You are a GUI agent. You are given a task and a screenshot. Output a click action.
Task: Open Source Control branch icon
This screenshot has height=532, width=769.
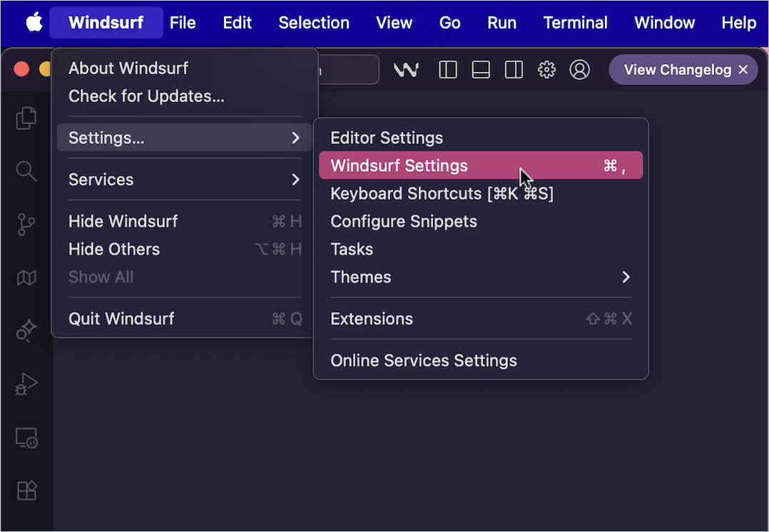pos(26,225)
